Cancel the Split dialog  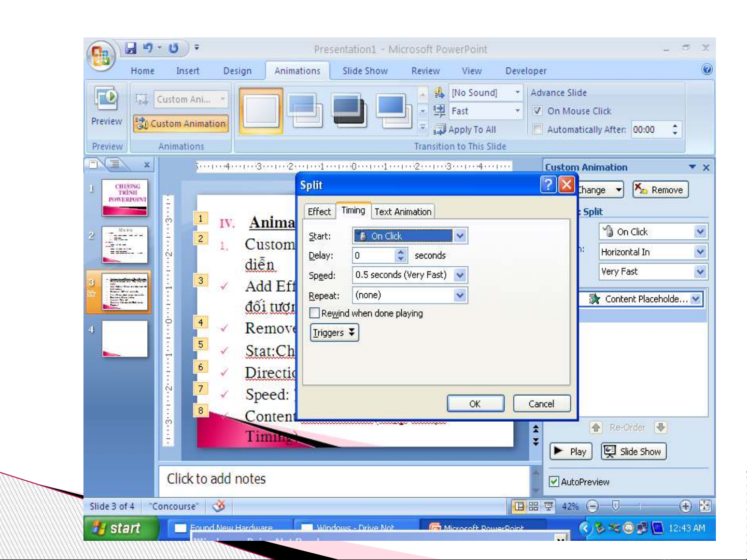(542, 404)
